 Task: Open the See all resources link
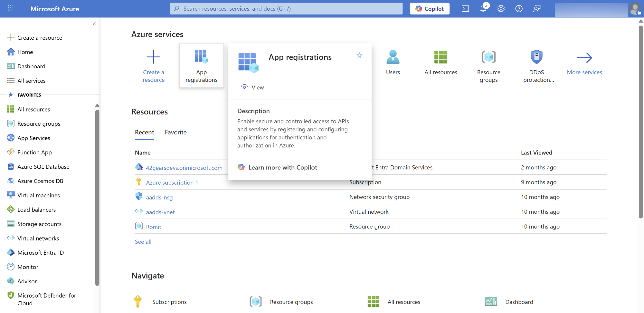point(143,242)
